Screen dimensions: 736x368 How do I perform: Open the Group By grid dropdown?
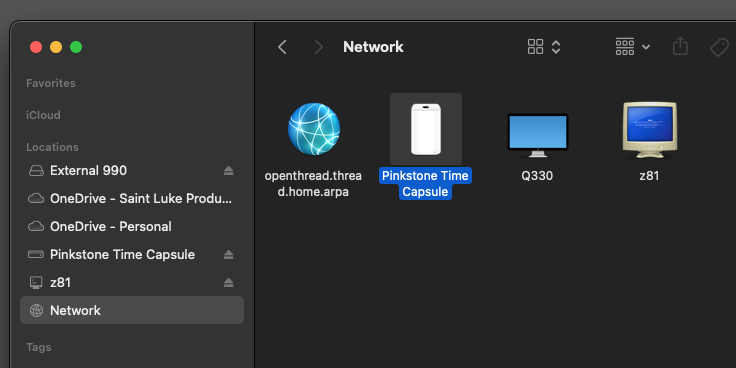[x=633, y=46]
